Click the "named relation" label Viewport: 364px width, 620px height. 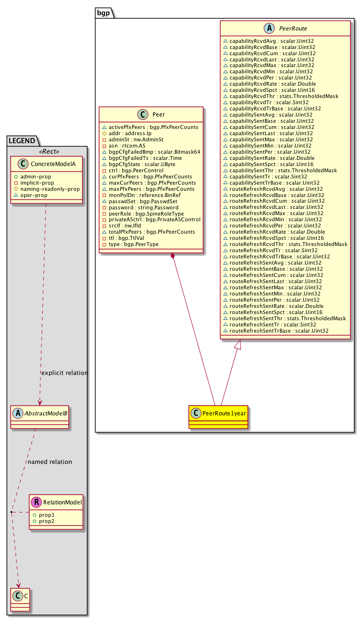50,462
